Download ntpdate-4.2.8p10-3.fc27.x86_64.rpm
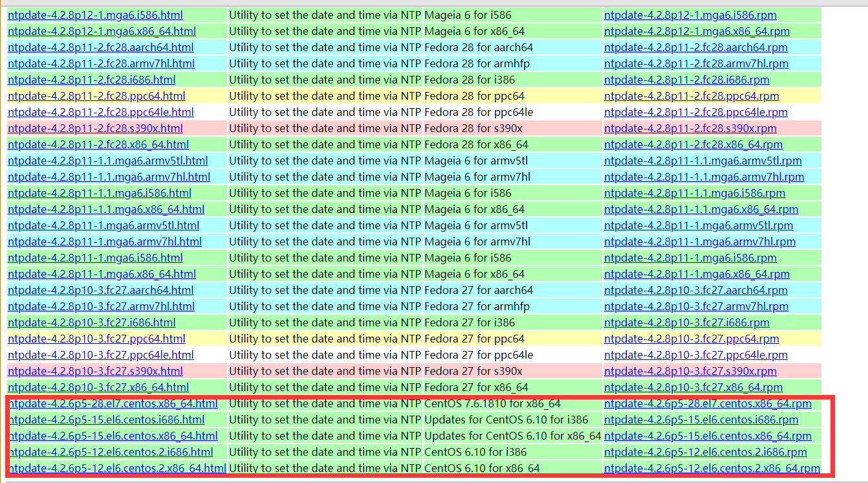Screen dimensions: 868x483 click(x=693, y=387)
